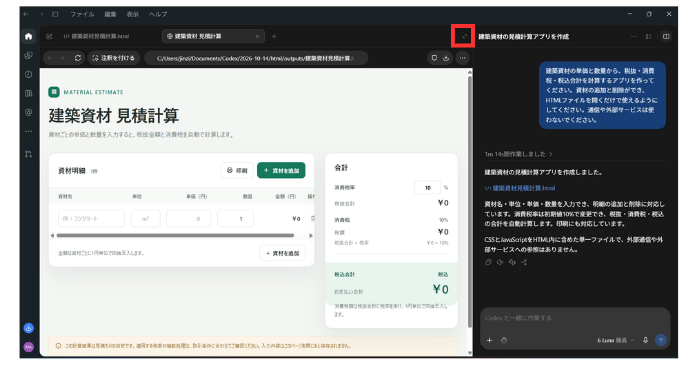Click the 印刷 print button
This screenshot has height=365, width=698.
point(237,170)
